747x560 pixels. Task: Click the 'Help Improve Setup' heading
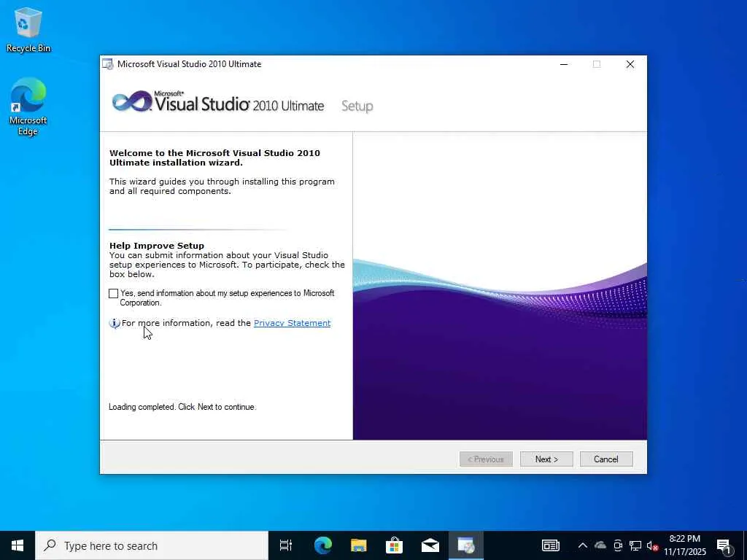(x=157, y=246)
